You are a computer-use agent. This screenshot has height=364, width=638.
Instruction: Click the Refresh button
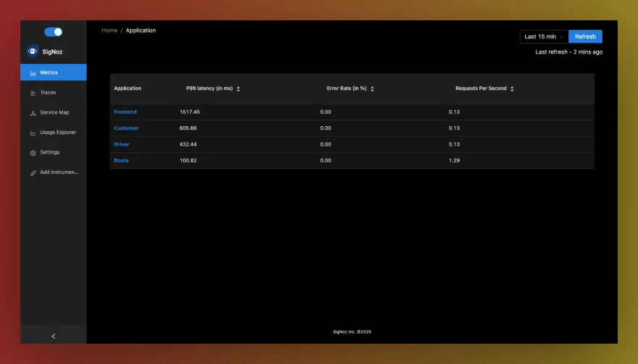tap(585, 36)
